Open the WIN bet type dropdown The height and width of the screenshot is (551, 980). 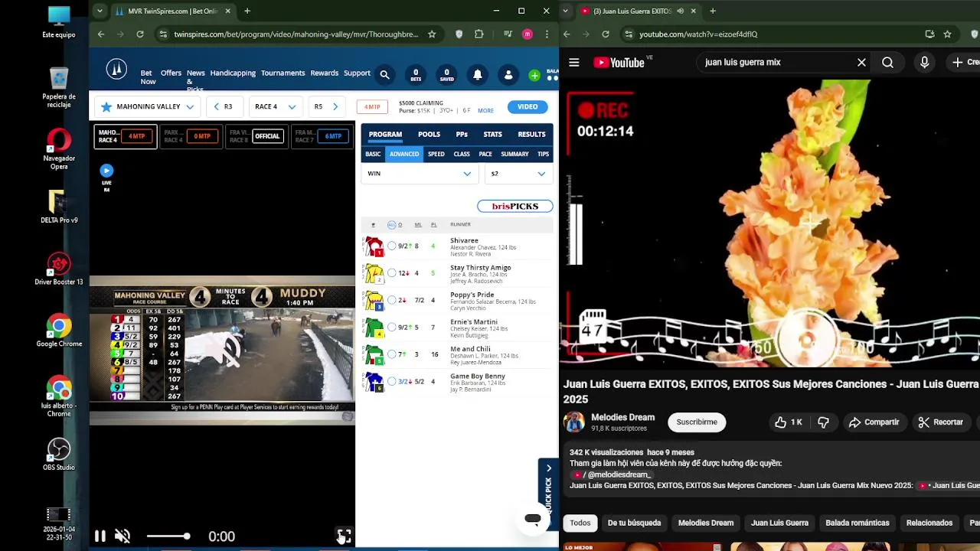420,174
